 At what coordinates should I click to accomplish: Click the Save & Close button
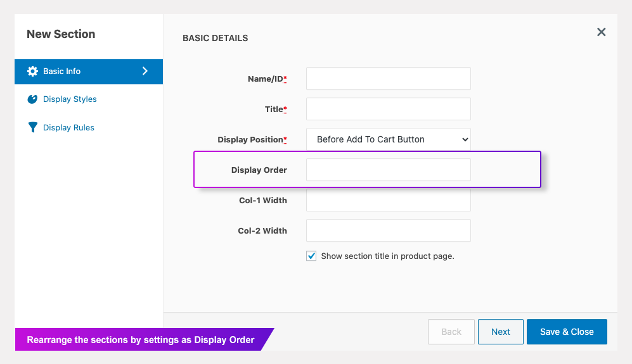567,332
